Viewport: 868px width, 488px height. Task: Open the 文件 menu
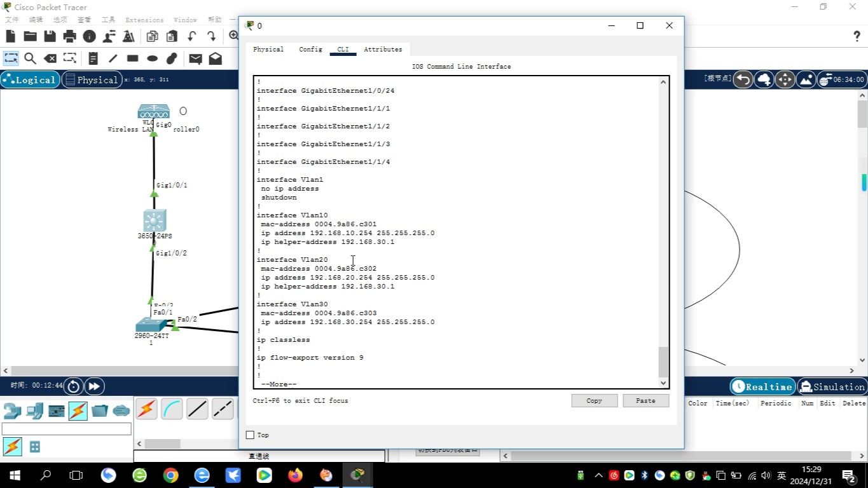12,20
